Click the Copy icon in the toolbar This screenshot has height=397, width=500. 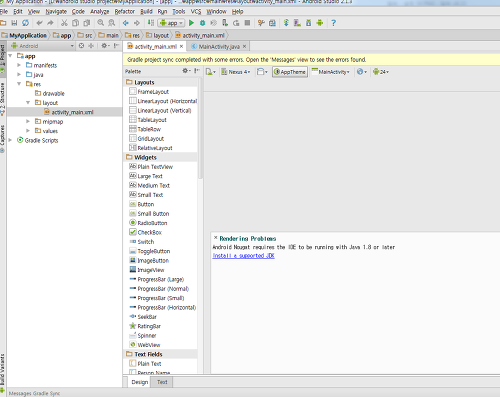pos(76,23)
